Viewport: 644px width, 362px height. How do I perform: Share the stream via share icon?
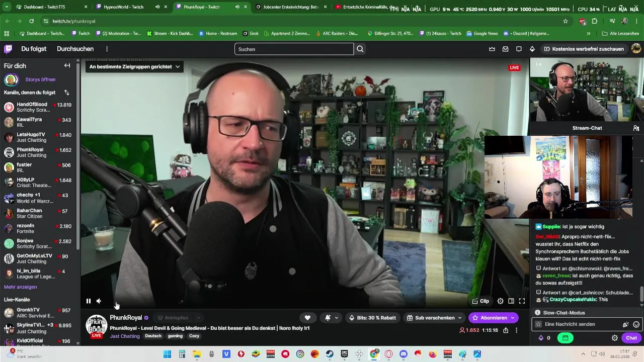[506, 330]
